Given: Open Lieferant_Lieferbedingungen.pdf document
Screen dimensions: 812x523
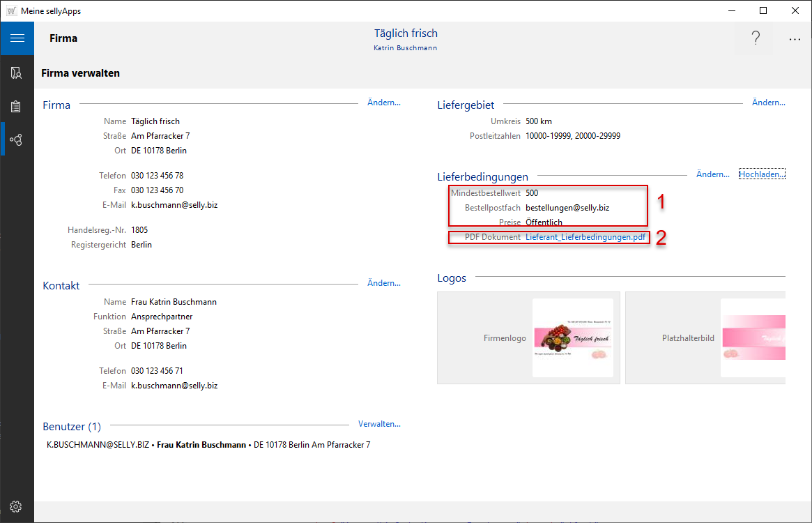Looking at the screenshot, I should [585, 237].
